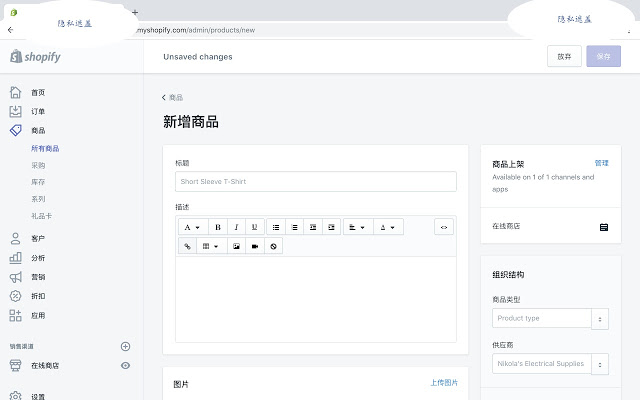
Task: Focus the Nikola's Electrical Supplies vendor field
Action: point(542,364)
